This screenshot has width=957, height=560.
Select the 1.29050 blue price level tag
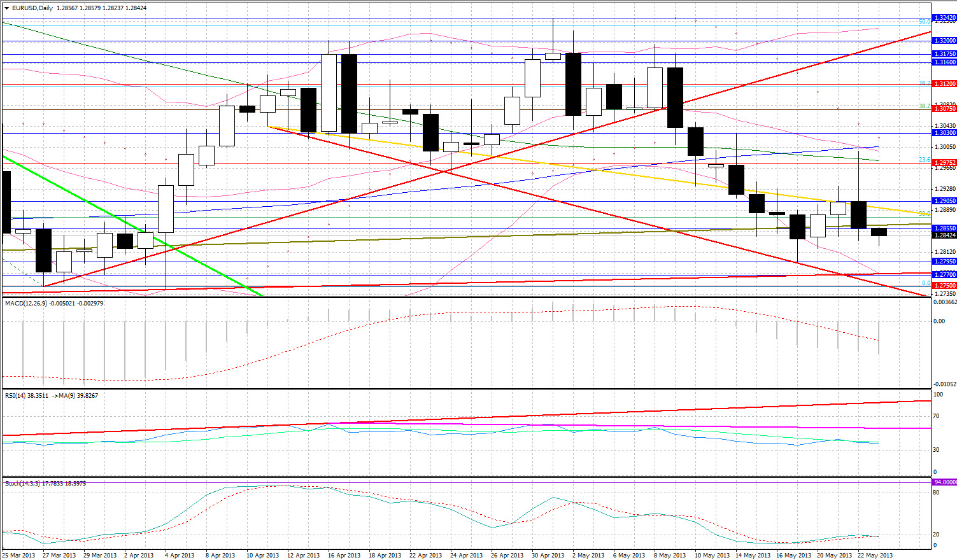944,201
